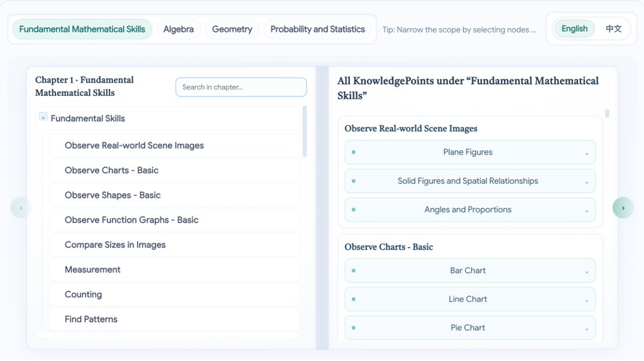Go to the previous chapter arrow
The image size is (644, 361).
coord(21,208)
